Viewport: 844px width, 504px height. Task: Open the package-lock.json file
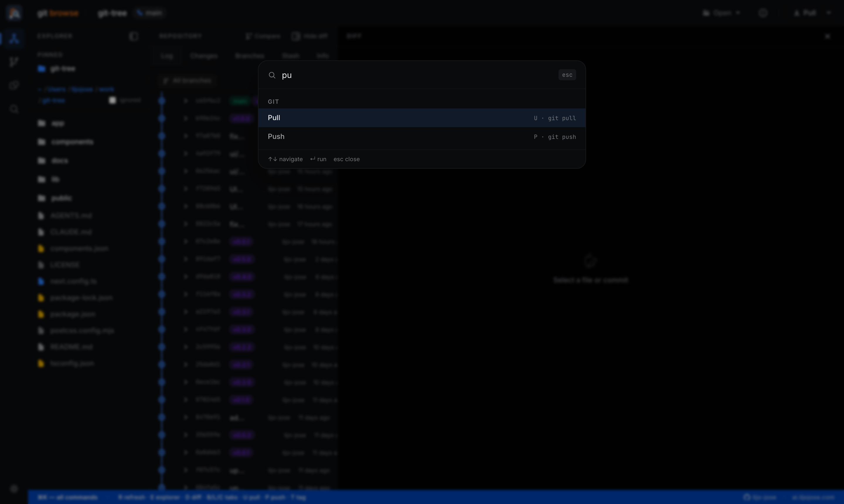75,298
